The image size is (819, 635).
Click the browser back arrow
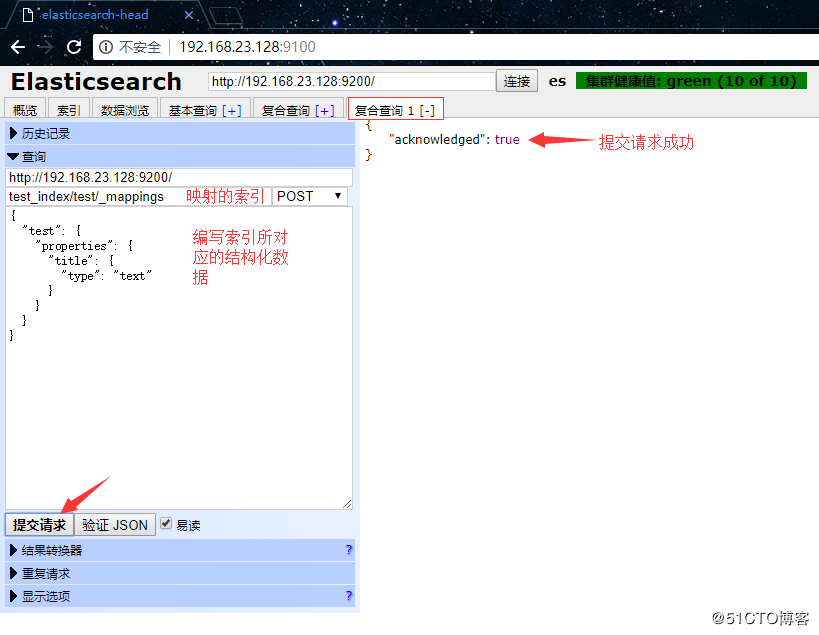(18, 47)
